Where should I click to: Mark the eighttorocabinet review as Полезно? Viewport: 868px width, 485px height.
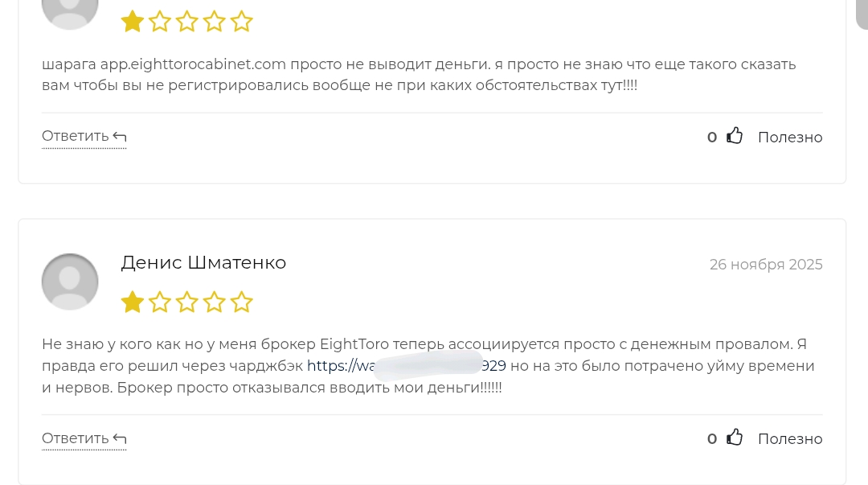pyautogui.click(x=789, y=138)
